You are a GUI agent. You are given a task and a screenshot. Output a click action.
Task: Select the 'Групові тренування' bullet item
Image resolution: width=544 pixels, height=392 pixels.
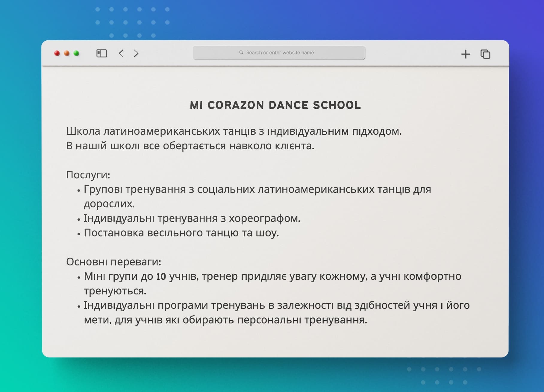pyautogui.click(x=257, y=189)
